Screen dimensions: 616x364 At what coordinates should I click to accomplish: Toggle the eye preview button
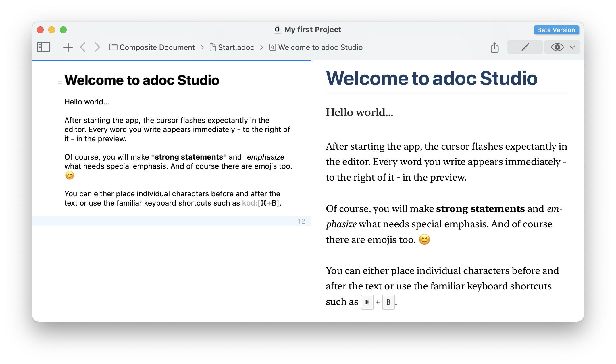(x=557, y=47)
